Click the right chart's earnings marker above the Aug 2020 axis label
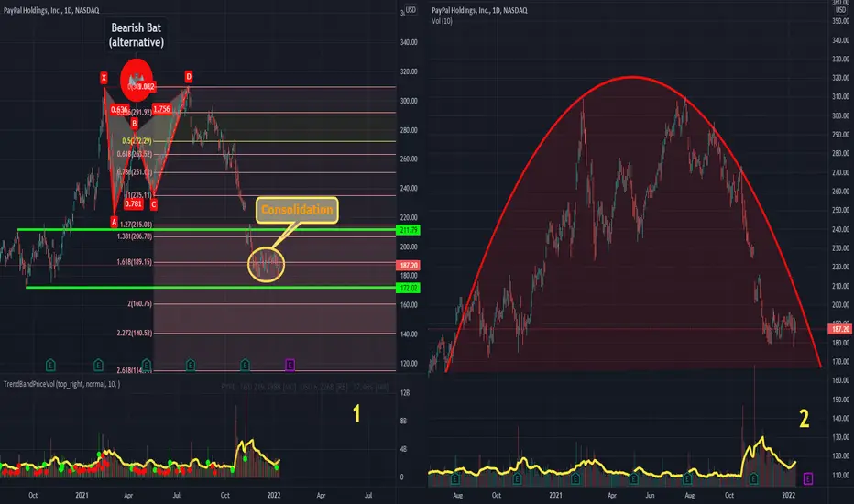Image resolution: width=854 pixels, height=504 pixels. click(455, 479)
